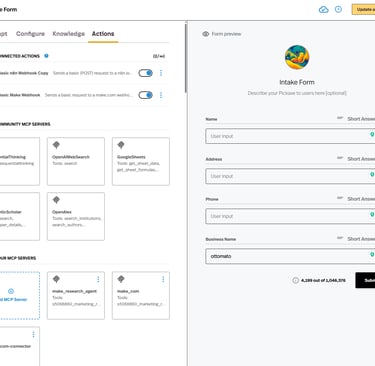This screenshot has height=366, width=375.
Task: Select the OpenAlex server card
Action: click(76, 216)
